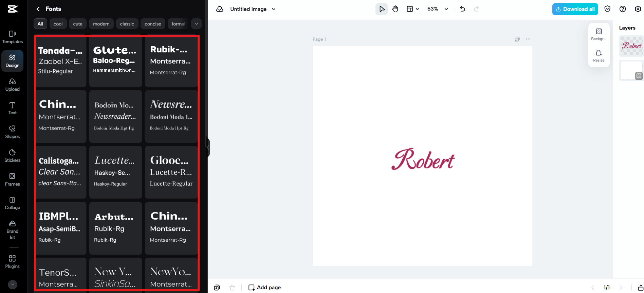Select the Robert text layer thumbnail
This screenshot has width=644, height=293.
pos(631,46)
